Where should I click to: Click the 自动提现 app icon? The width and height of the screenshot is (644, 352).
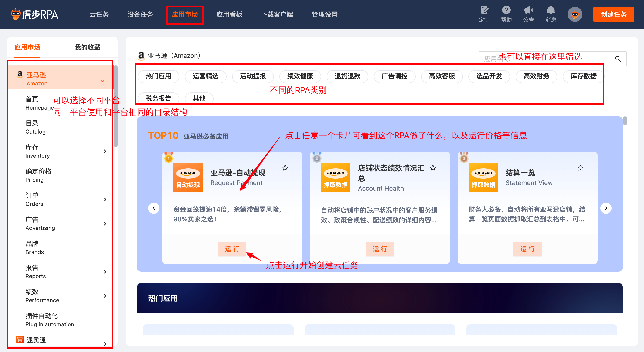click(x=188, y=177)
